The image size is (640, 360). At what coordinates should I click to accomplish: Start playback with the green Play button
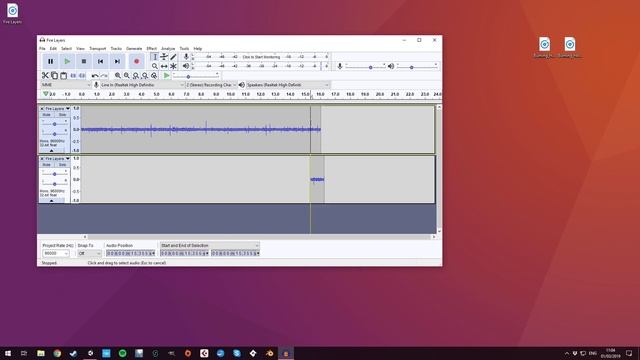[67, 61]
